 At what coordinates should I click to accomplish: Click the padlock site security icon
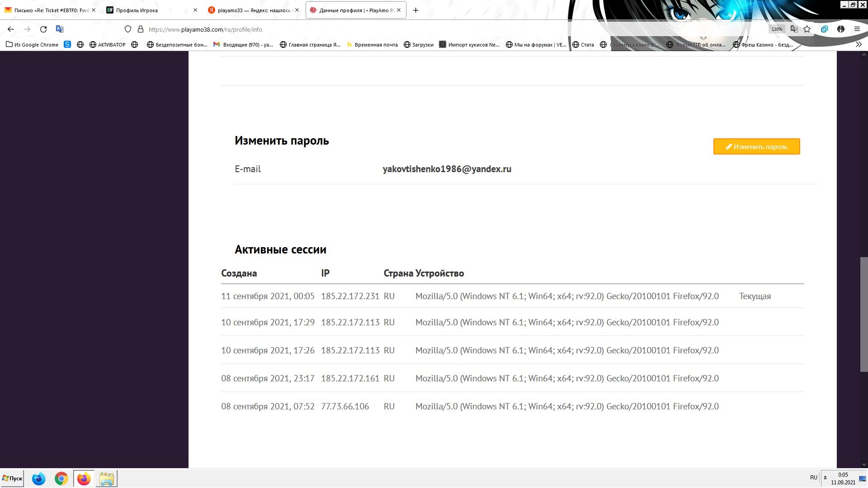click(141, 29)
